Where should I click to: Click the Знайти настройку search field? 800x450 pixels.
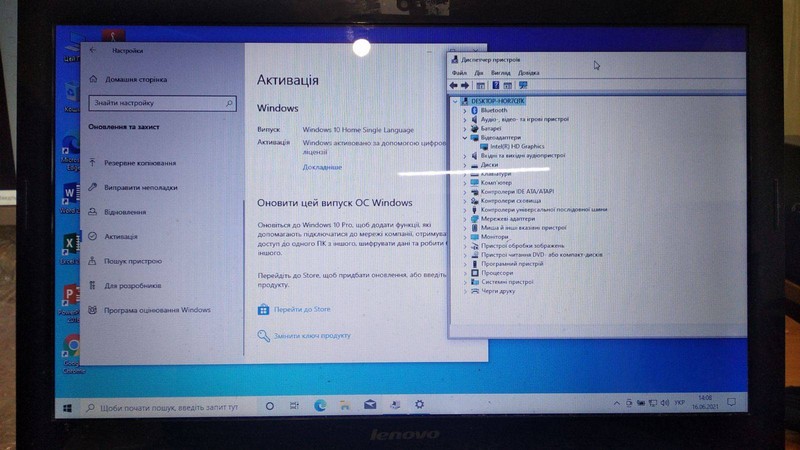tap(162, 103)
